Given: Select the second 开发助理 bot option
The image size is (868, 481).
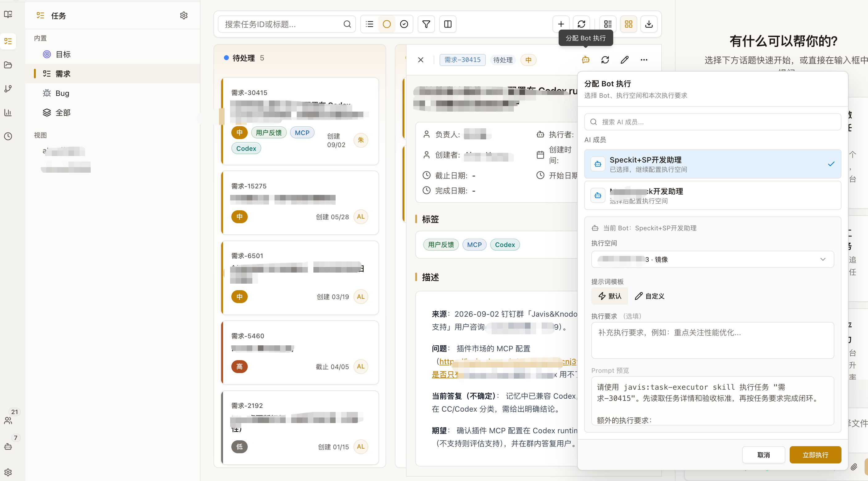Looking at the screenshot, I should pyautogui.click(x=712, y=195).
